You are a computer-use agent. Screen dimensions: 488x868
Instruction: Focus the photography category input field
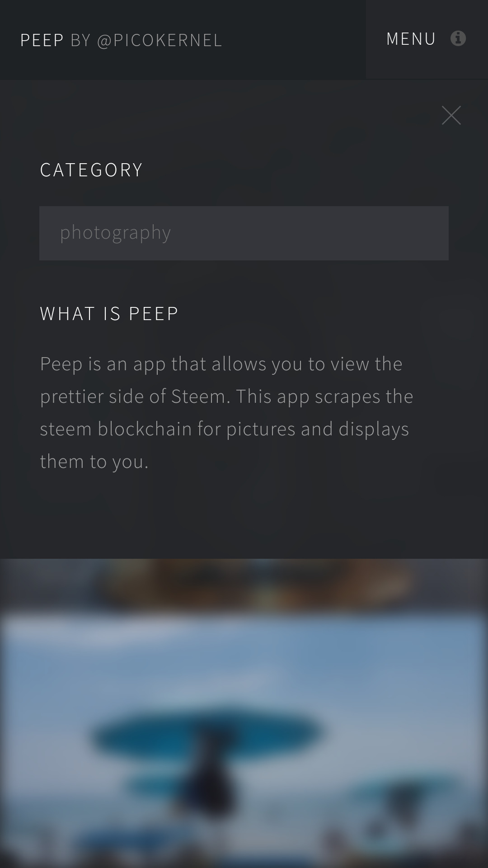244,233
